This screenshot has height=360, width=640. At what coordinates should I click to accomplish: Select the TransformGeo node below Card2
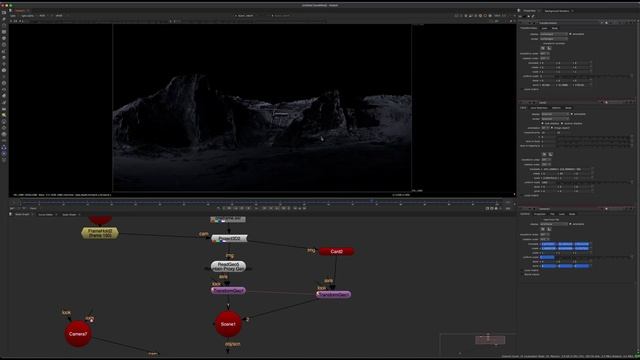tap(333, 294)
